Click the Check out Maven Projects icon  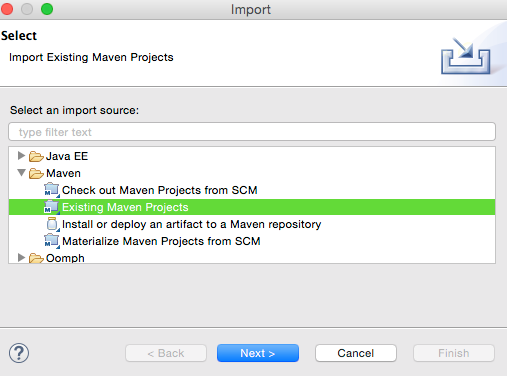pyautogui.click(x=52, y=190)
